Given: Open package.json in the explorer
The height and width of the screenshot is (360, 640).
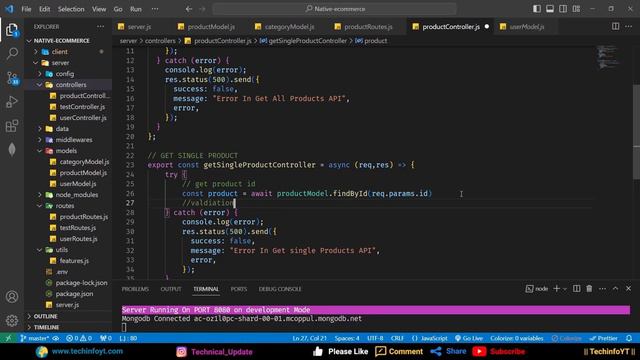Looking at the screenshot, I should pos(74,294).
